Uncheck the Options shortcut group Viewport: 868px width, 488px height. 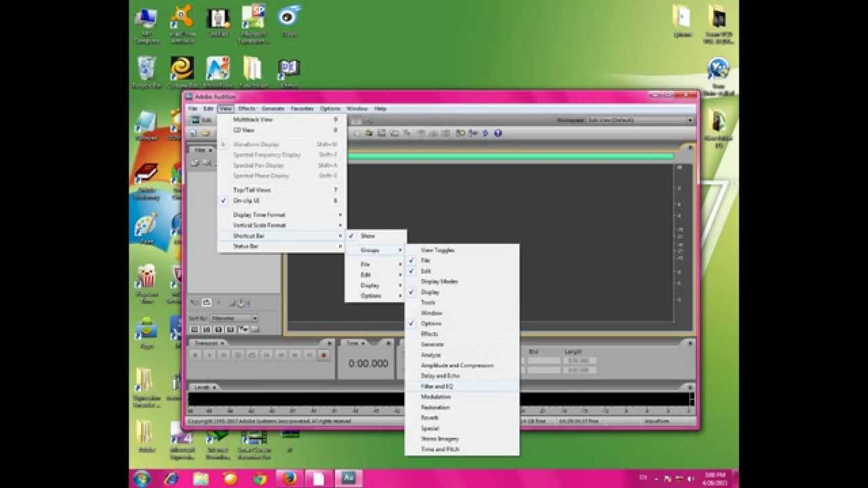point(462,323)
